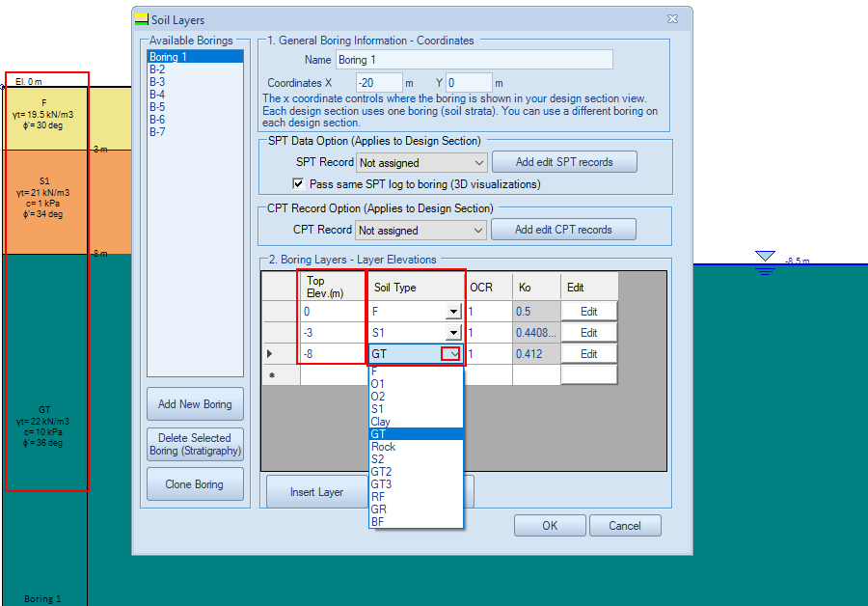Click the water table symbol in section view
This screenshot has height=606, width=868.
[x=765, y=262]
